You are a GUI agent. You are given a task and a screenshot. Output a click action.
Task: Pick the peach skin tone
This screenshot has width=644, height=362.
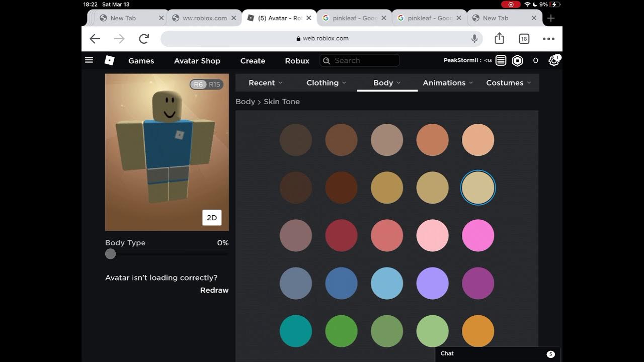(478, 140)
